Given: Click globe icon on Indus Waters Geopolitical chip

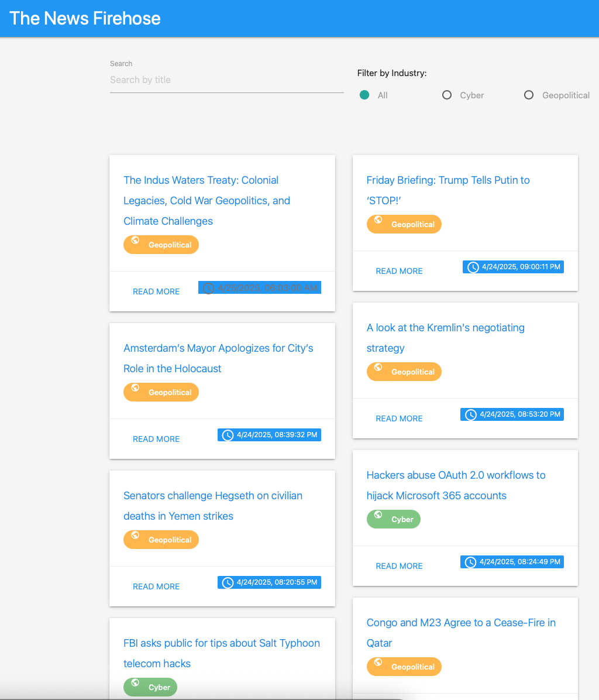Looking at the screenshot, I should click(135, 241).
